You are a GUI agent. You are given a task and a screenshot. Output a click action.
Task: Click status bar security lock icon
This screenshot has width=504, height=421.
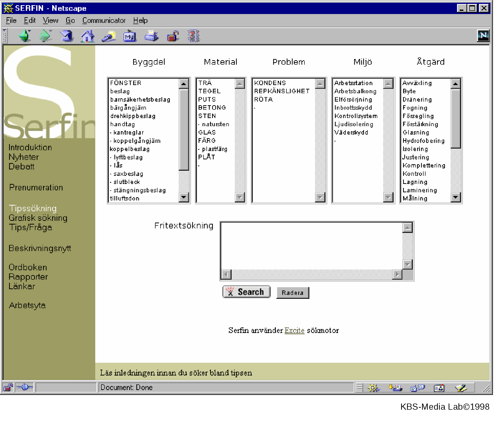coord(8,388)
